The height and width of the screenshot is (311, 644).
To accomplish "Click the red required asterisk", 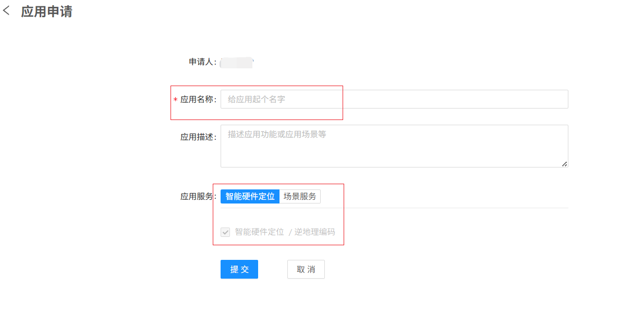I will tap(176, 100).
